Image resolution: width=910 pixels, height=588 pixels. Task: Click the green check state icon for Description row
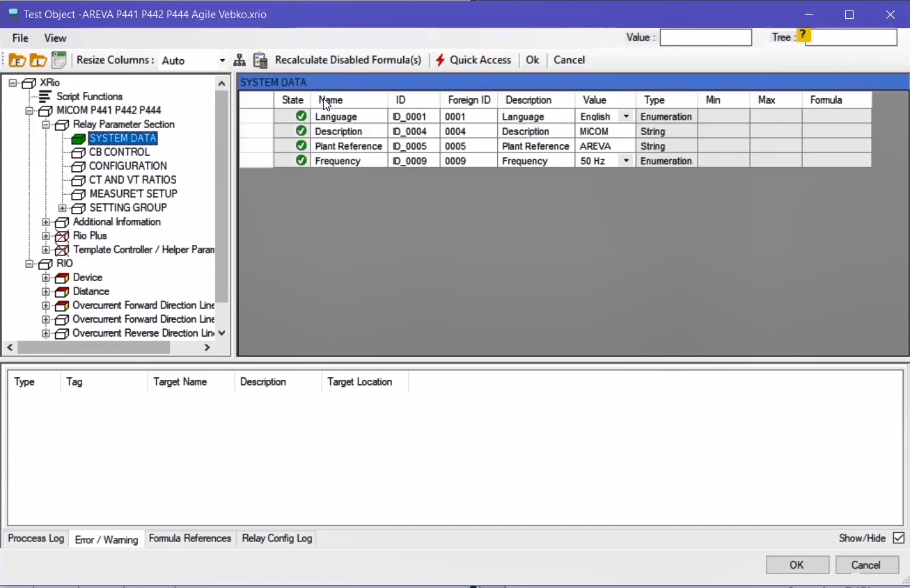[301, 131]
